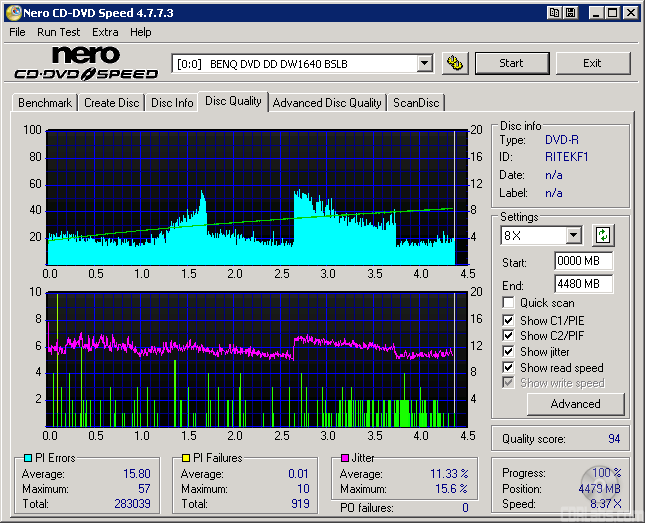Viewport: 645px width, 523px height.
Task: Click the magenta Jitter legend square
Action: (345, 459)
